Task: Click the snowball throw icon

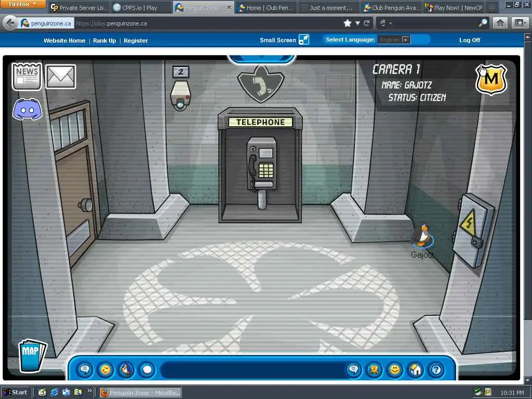Action: click(x=147, y=369)
